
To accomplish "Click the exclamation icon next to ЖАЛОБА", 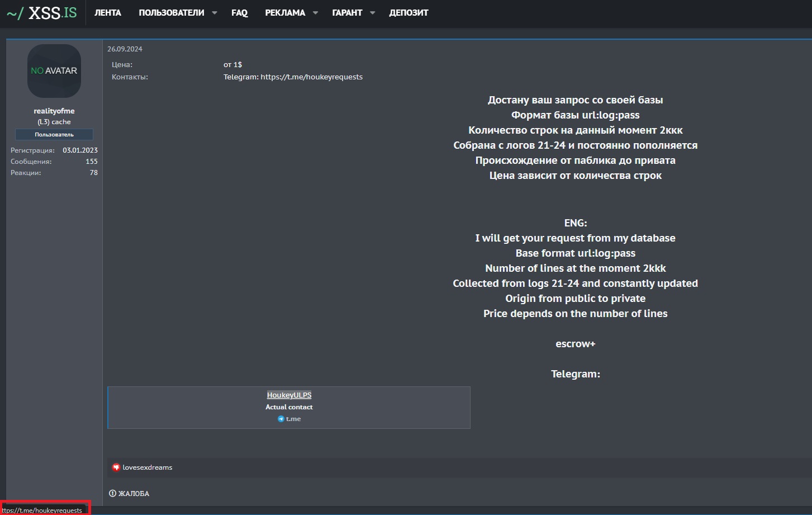I will 112,493.
